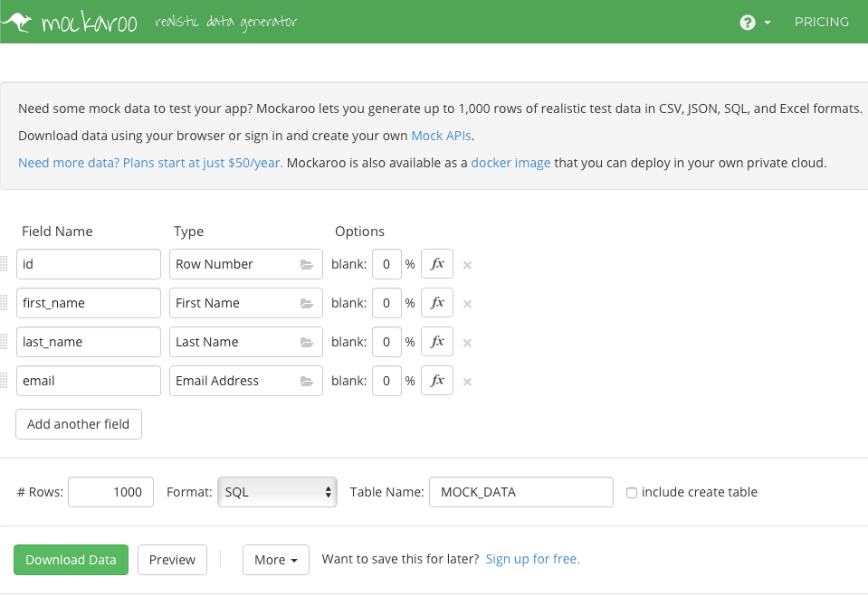Expand the More dropdown button
Viewport: 868px width, 596px height.
[x=276, y=560]
